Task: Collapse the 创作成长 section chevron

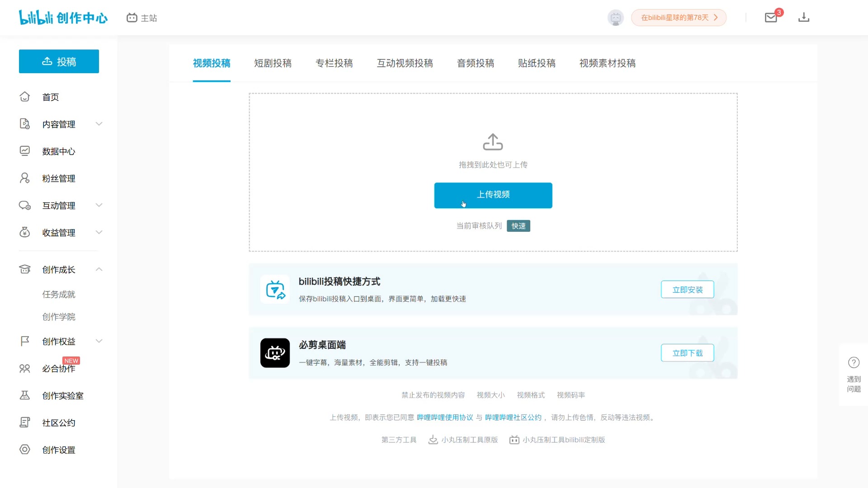Action: point(99,269)
